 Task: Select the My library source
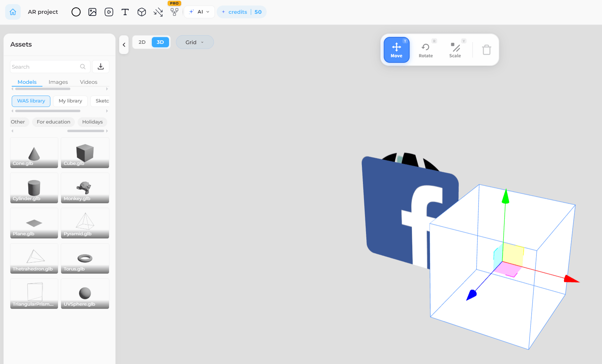click(x=70, y=101)
